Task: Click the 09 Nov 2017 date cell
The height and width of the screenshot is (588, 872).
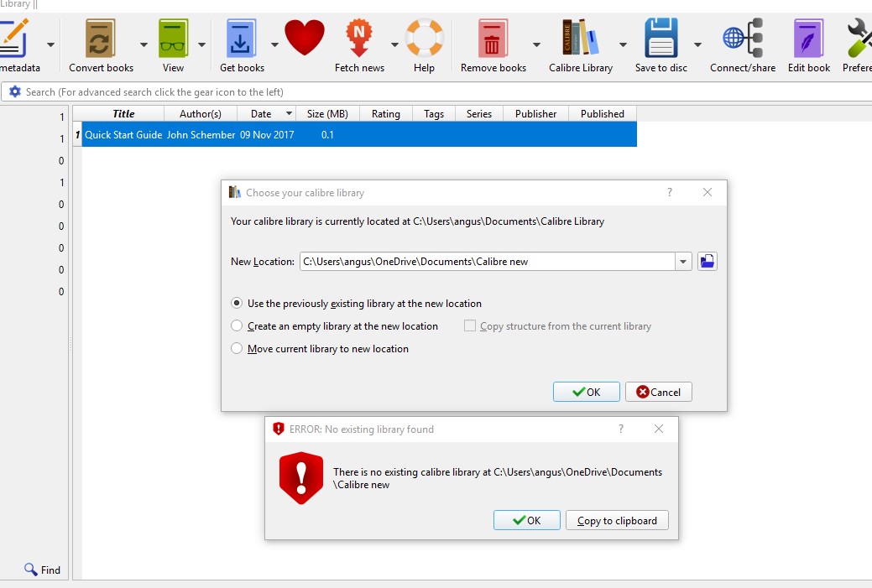Action: pos(267,134)
